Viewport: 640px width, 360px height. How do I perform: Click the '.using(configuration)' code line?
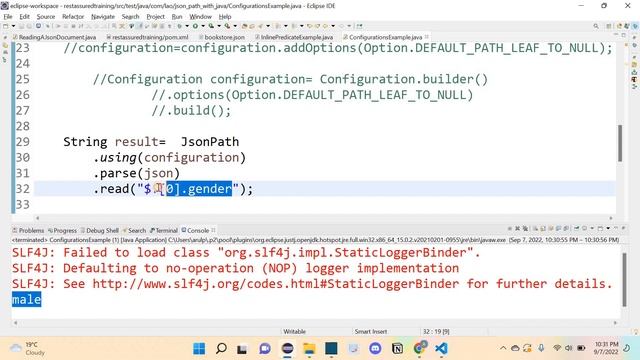[169, 158]
